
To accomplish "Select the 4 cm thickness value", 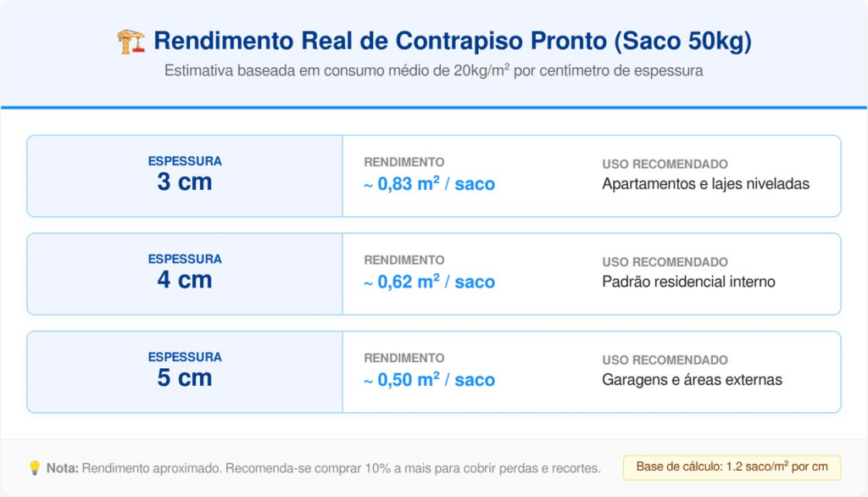I will click(x=185, y=280).
